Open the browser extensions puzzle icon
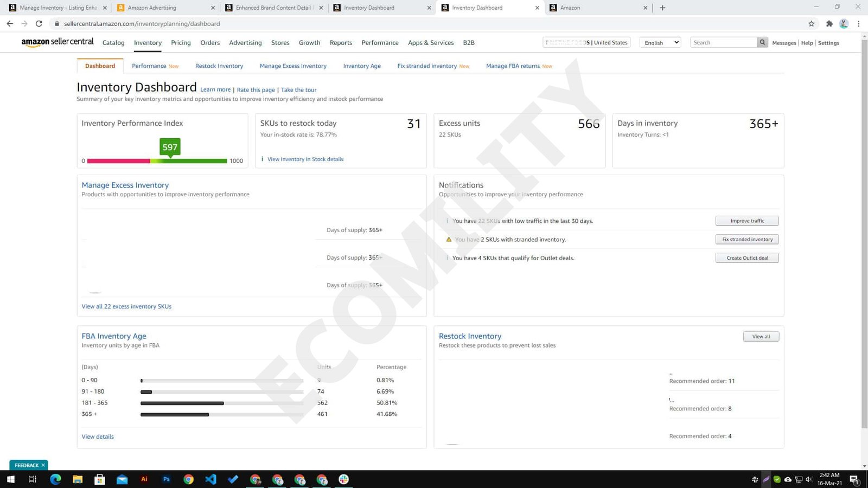 (829, 24)
